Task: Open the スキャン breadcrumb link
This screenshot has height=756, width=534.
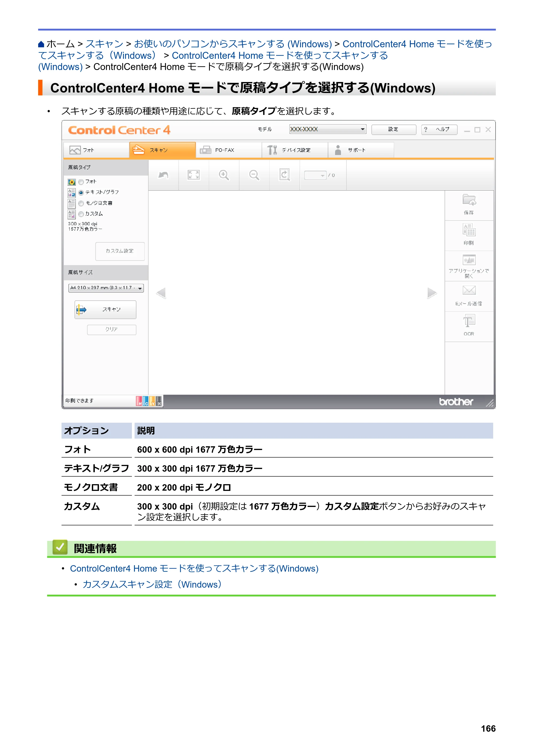Action: click(104, 44)
